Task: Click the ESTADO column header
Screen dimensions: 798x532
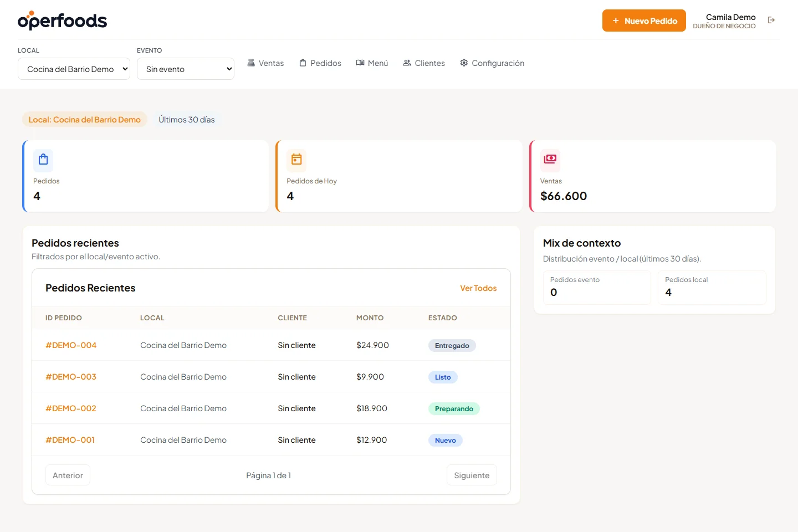Action: click(443, 318)
